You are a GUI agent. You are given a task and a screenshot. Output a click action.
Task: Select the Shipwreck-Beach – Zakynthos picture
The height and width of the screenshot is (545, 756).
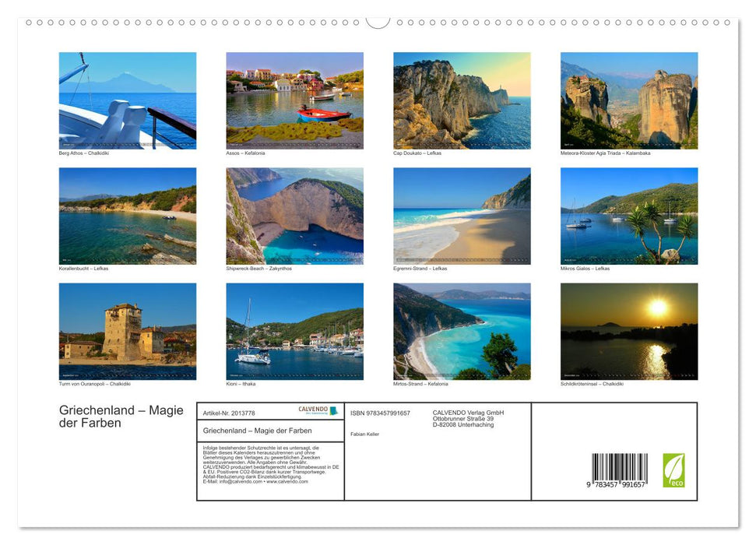tap(294, 213)
